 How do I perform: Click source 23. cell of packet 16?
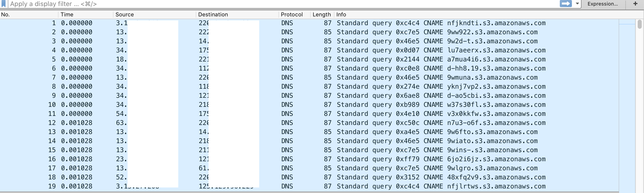122,159
